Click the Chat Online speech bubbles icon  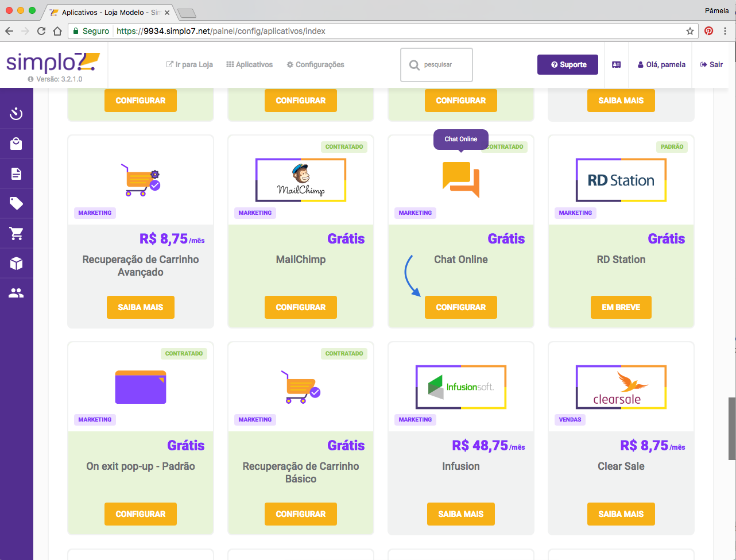coord(461,180)
